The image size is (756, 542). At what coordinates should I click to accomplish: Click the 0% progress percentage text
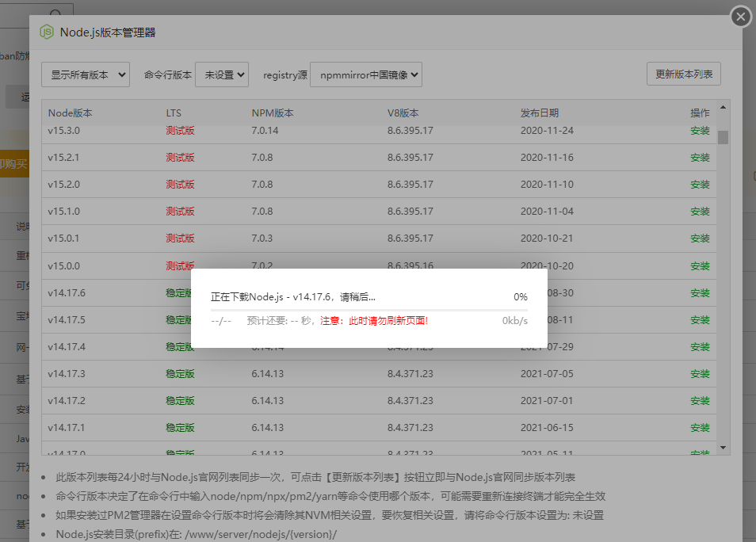(x=520, y=297)
